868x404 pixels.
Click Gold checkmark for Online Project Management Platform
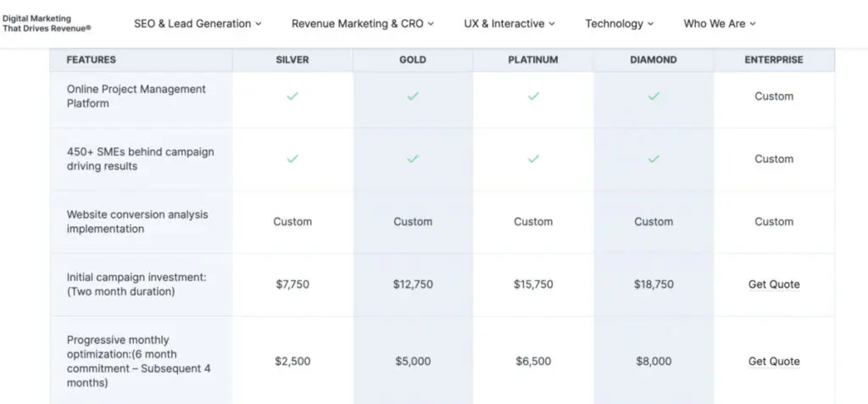tap(413, 97)
